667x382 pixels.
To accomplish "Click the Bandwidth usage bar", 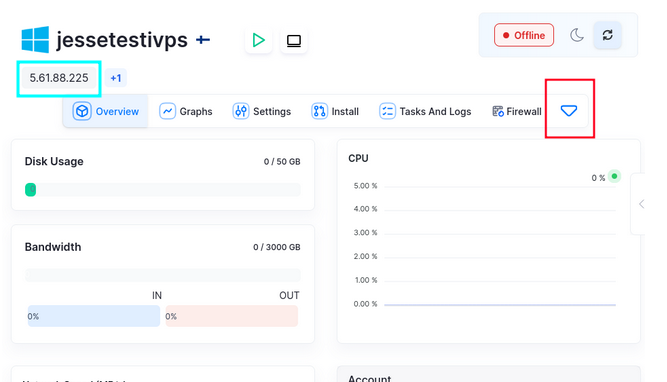I will [x=163, y=275].
